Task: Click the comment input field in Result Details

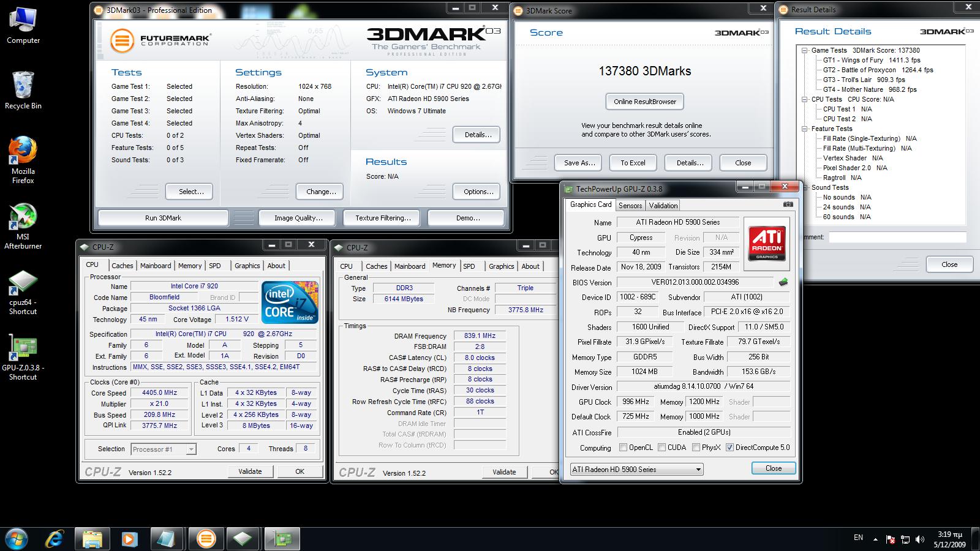Action: pos(897,238)
